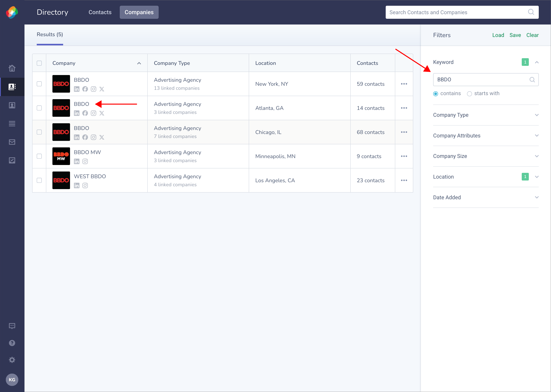Image resolution: width=551 pixels, height=392 pixels.
Task: Expand the Date Added filter
Action: tap(537, 198)
